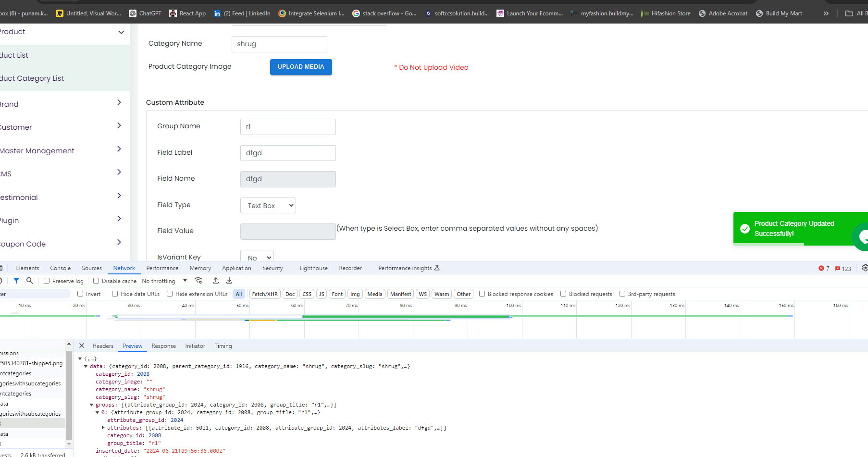The image size is (868, 457).
Task: Expand the Master Management sidebar menu
Action: point(119,149)
